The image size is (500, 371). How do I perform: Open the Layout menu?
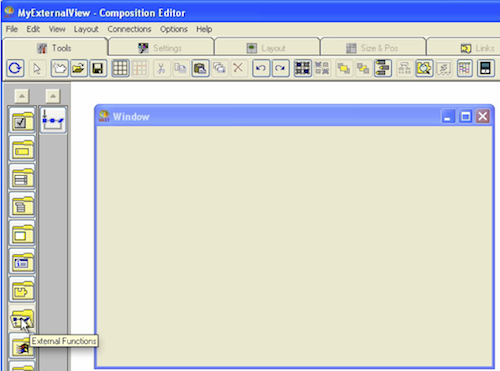coord(86,29)
